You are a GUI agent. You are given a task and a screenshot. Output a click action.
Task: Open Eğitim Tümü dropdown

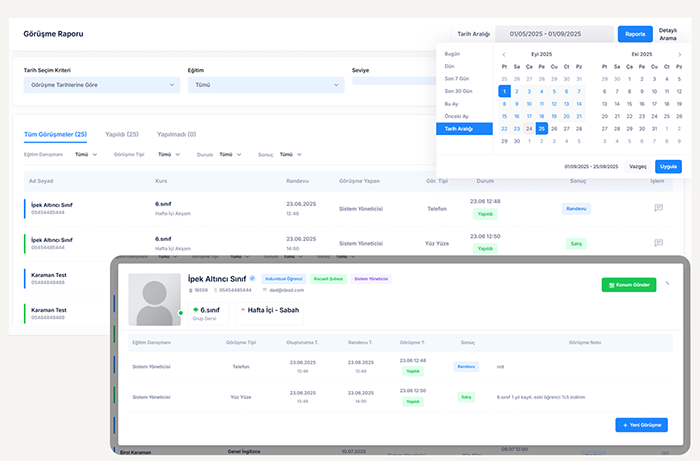(x=262, y=85)
